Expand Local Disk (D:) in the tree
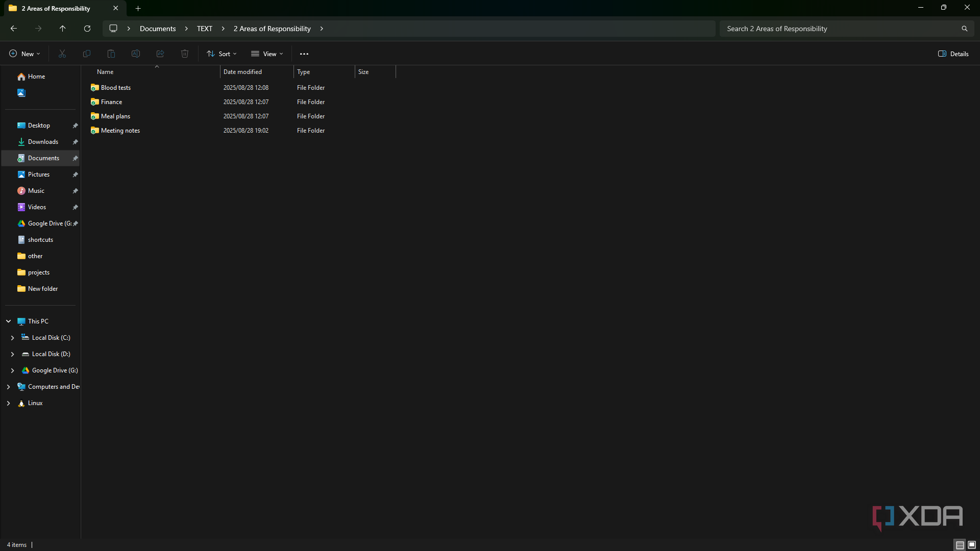This screenshot has height=551, width=980. pos(13,354)
